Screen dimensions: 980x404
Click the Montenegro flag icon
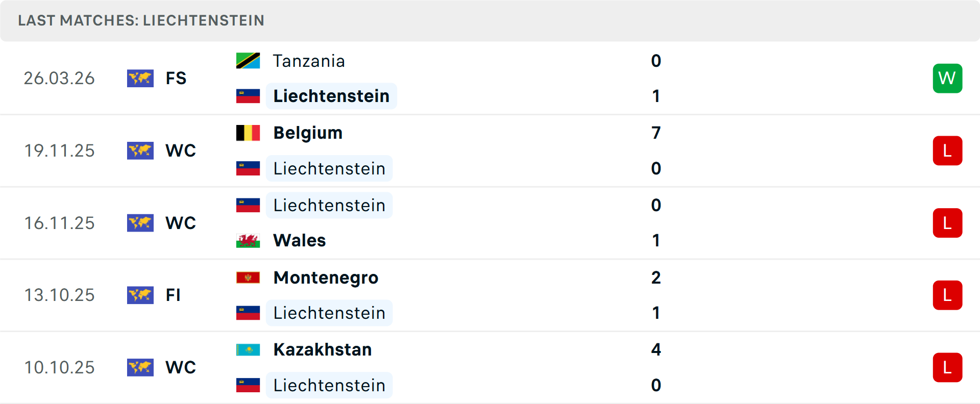pos(249,277)
